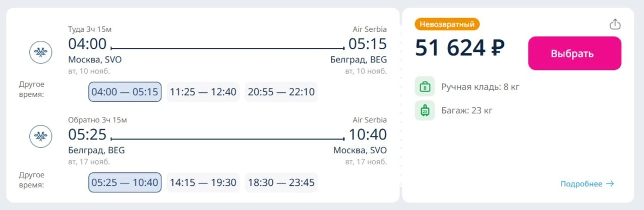644x210 pixels.
Task: Click the Невозвратный fare badge
Action: (447, 24)
